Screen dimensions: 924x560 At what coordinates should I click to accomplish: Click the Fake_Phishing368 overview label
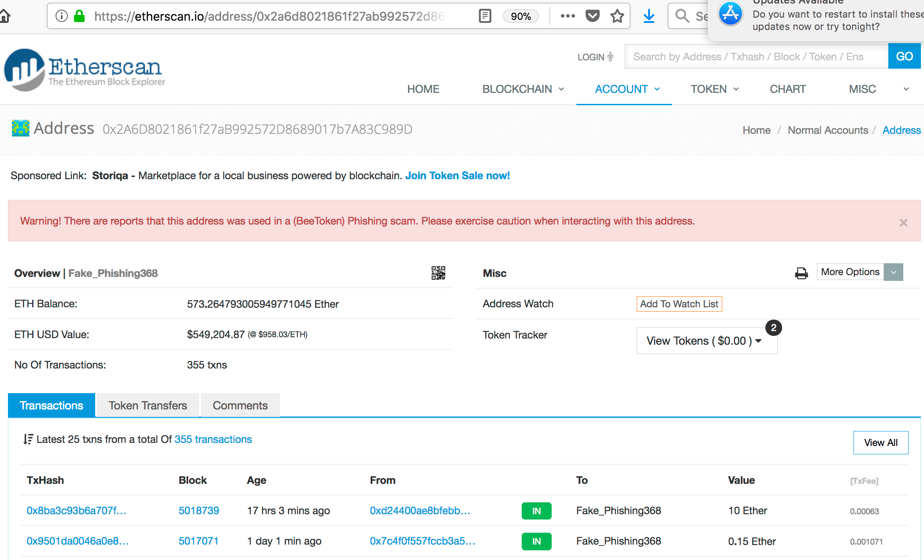[113, 273]
